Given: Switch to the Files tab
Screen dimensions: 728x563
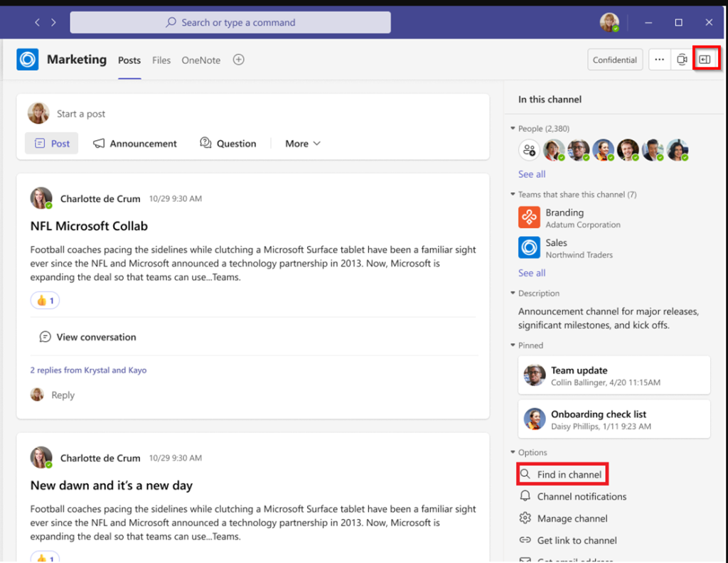Looking at the screenshot, I should pos(161,60).
